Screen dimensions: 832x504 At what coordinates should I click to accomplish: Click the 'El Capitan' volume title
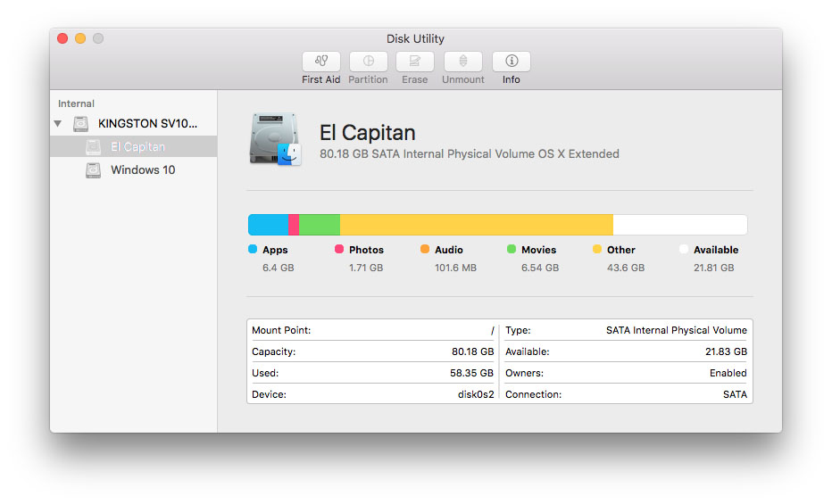(368, 133)
